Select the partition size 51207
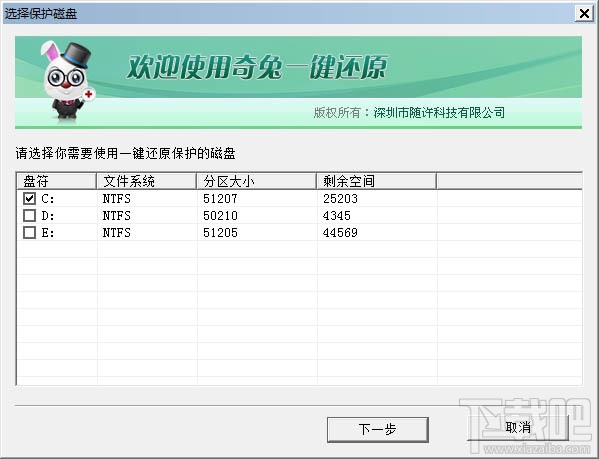 220,199
